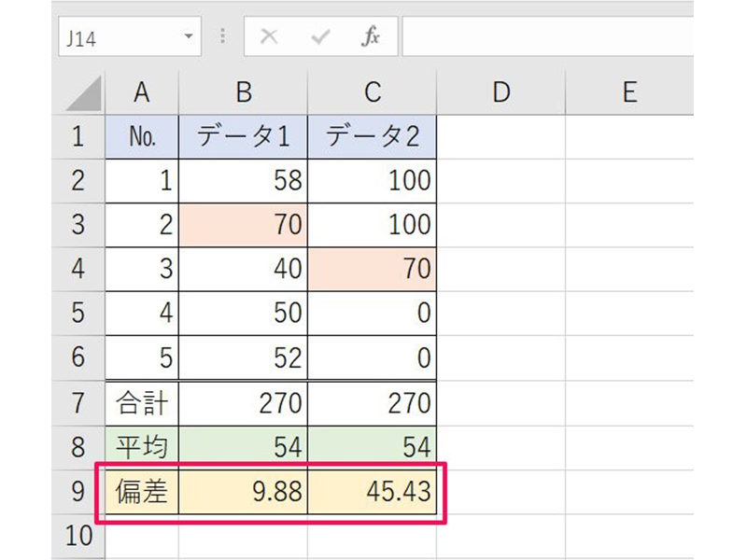
Task: Select cell A6 with No. 5
Action: point(142,358)
